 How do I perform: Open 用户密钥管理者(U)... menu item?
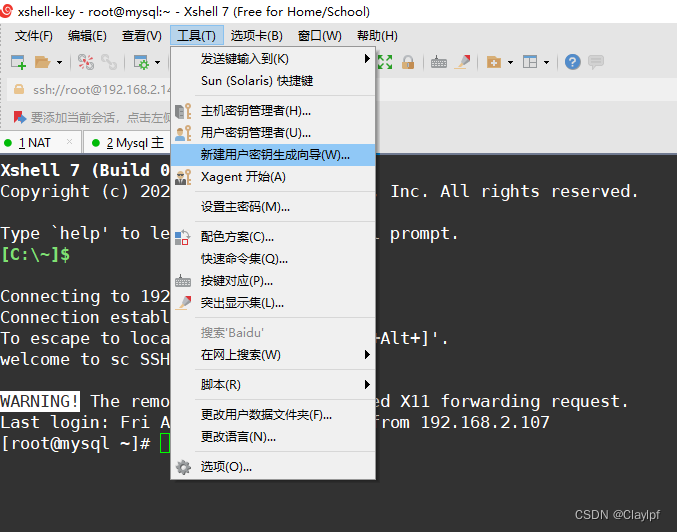click(273, 133)
